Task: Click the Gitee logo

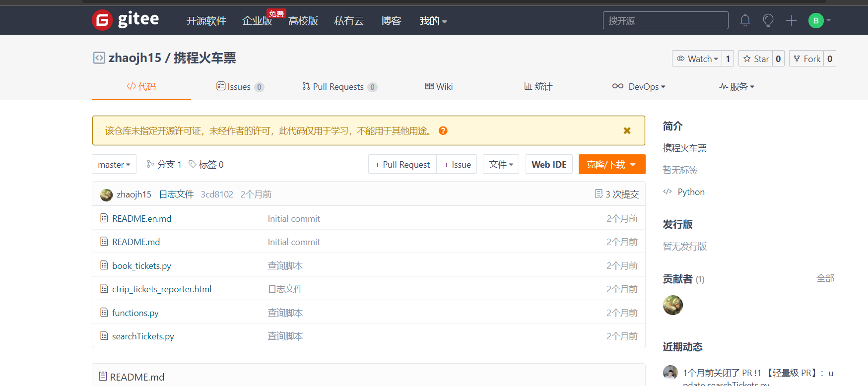Action: click(x=126, y=20)
